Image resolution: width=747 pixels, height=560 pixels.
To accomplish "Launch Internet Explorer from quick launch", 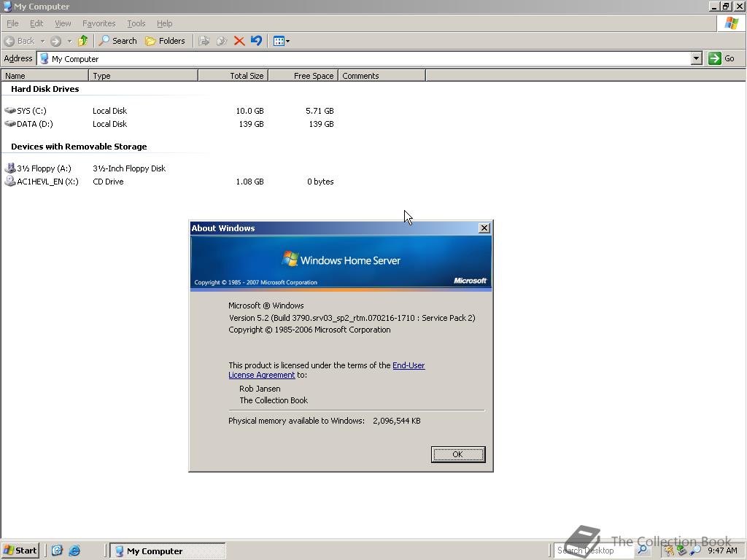I will click(x=74, y=551).
